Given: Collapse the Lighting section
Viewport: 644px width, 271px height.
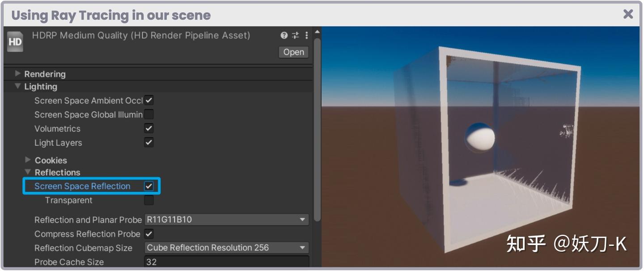Looking at the screenshot, I should [18, 86].
